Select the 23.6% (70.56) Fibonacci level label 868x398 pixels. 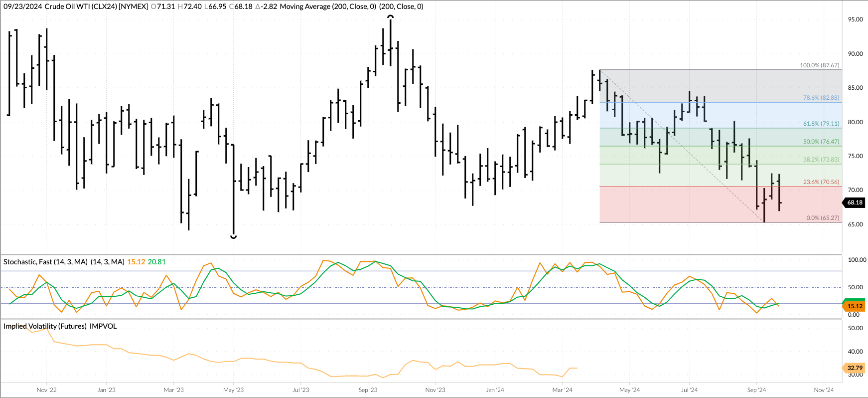point(821,182)
